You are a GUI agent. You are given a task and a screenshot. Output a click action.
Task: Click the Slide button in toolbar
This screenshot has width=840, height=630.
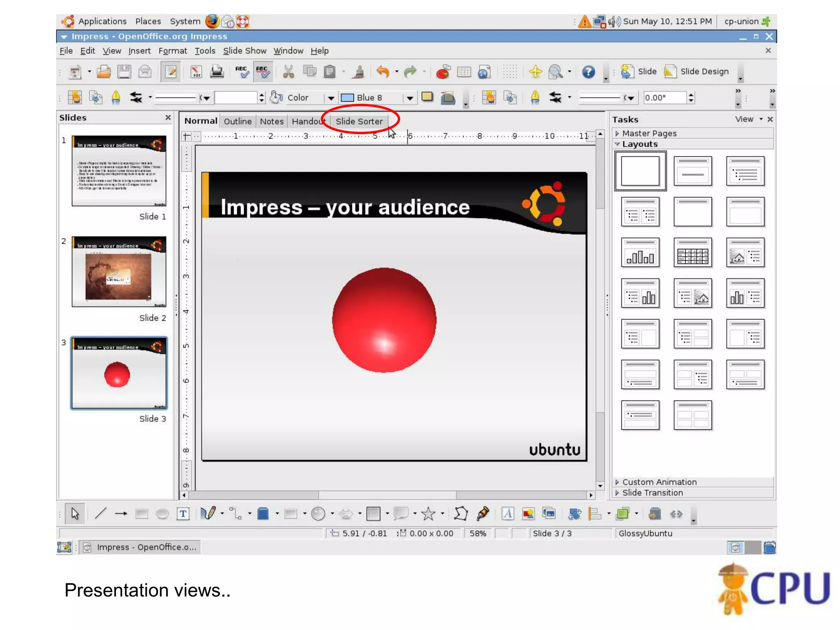pyautogui.click(x=639, y=72)
